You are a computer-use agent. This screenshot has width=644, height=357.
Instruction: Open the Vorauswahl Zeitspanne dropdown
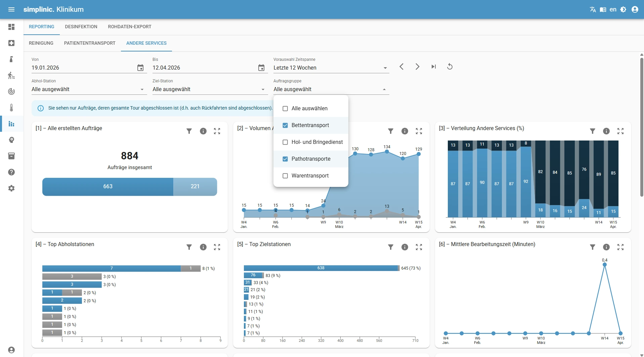click(385, 68)
